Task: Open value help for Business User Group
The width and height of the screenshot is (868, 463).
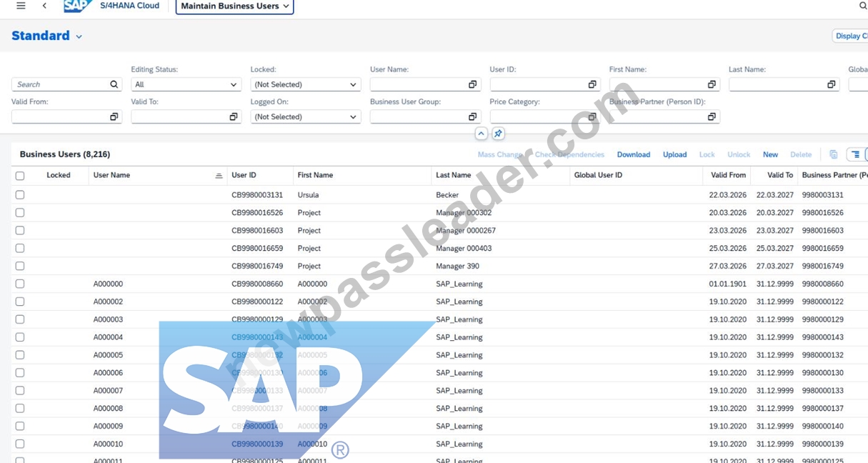Action: coord(472,116)
